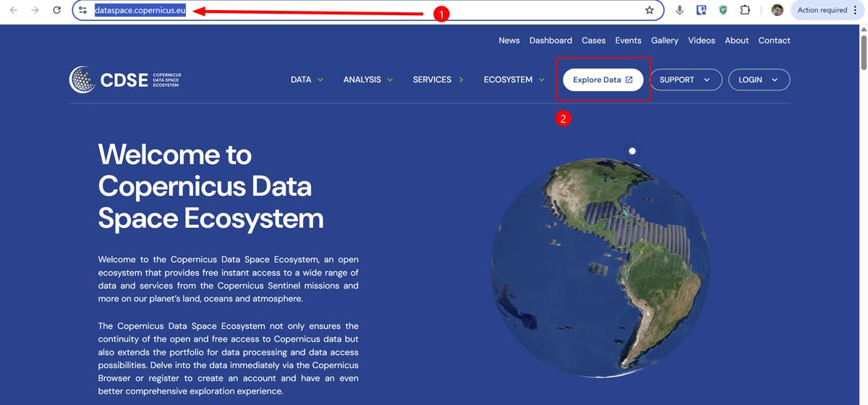Open the SUPPORT dropdown

pos(685,80)
